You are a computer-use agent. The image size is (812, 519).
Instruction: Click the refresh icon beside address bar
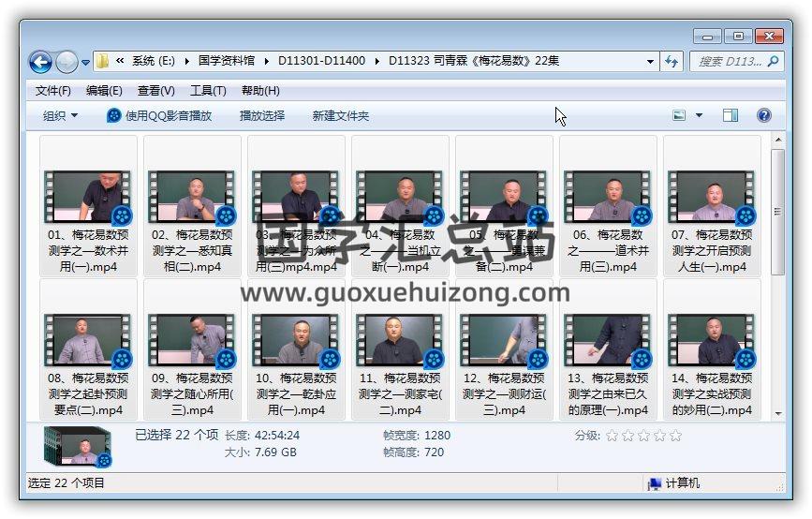672,62
